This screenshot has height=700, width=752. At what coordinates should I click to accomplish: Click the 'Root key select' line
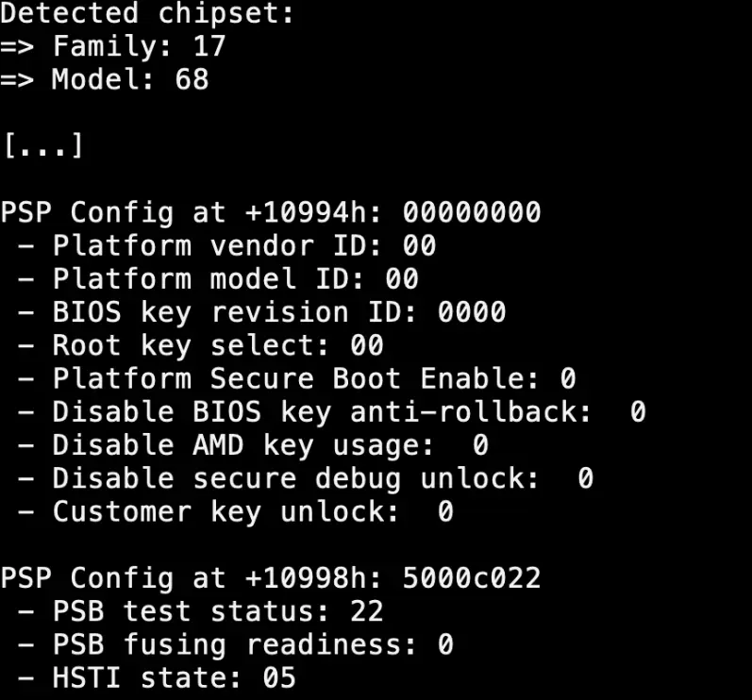[200, 345]
